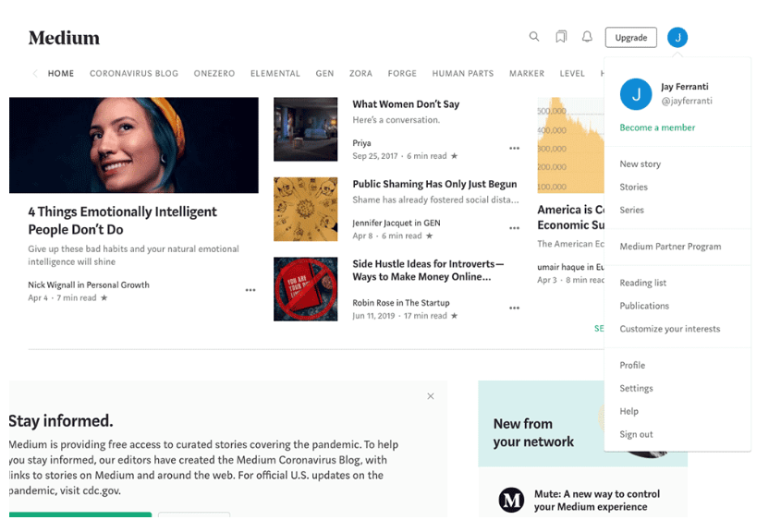The height and width of the screenshot is (532, 781).
Task: Click the blue J avatar in header
Action: 677,37
